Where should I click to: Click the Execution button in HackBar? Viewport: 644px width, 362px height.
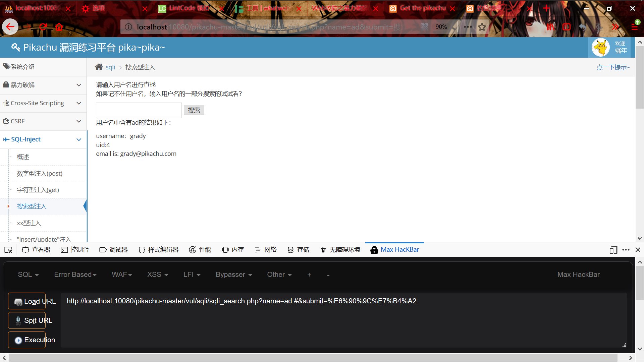(27, 340)
